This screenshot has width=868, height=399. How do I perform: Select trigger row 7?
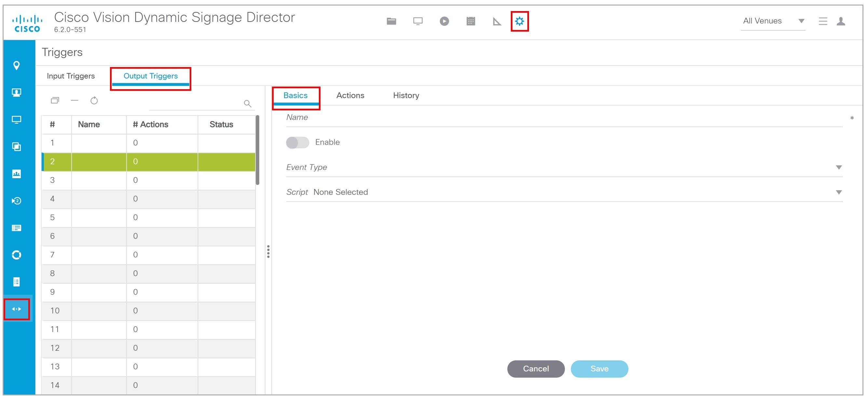pos(148,255)
